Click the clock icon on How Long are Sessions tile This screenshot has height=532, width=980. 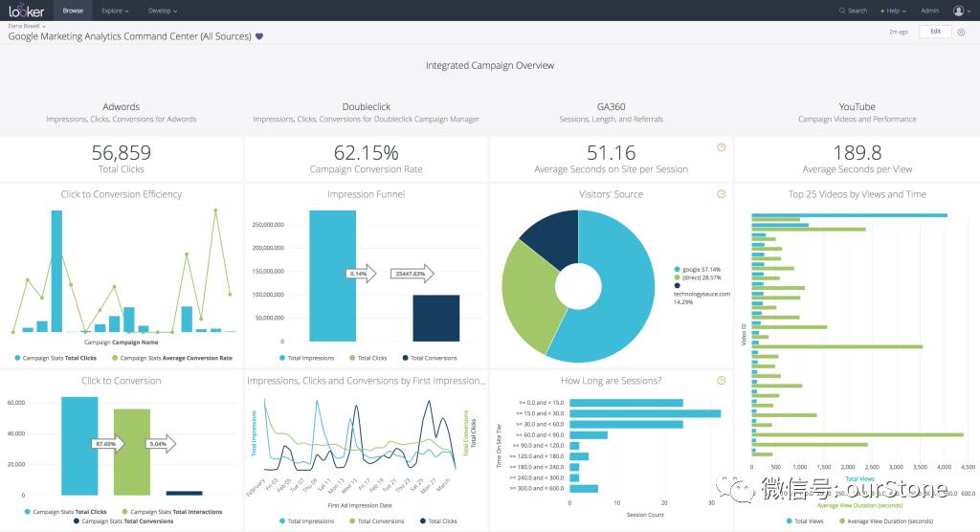coord(721,380)
